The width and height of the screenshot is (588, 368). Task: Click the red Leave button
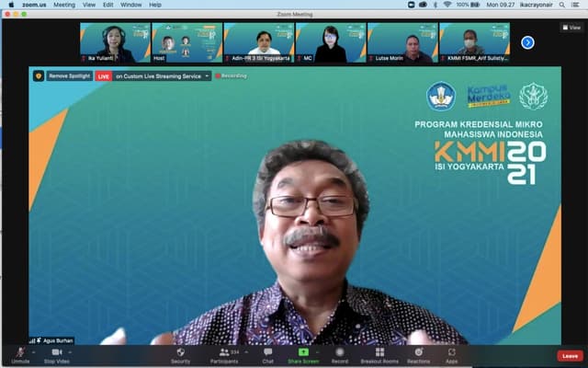[570, 356]
